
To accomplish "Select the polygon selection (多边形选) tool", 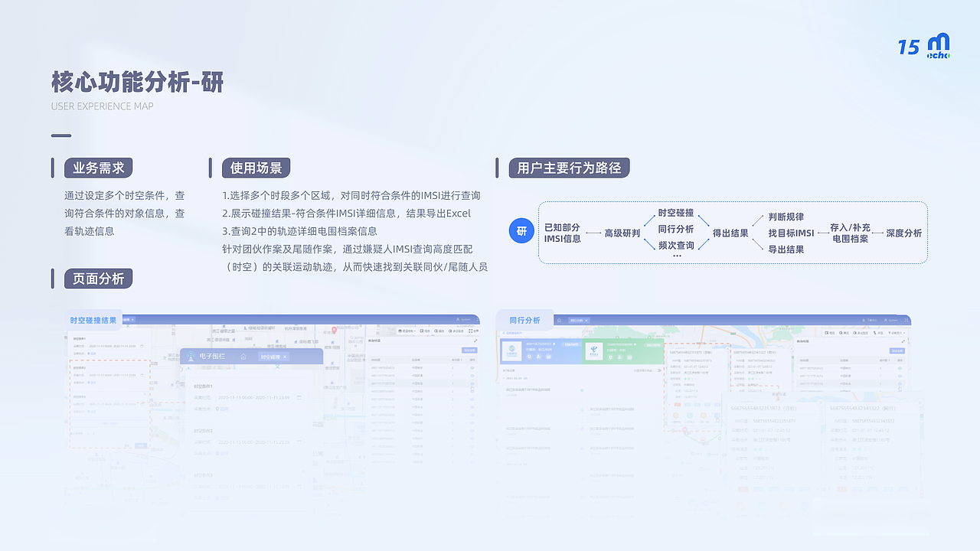I will [857, 332].
